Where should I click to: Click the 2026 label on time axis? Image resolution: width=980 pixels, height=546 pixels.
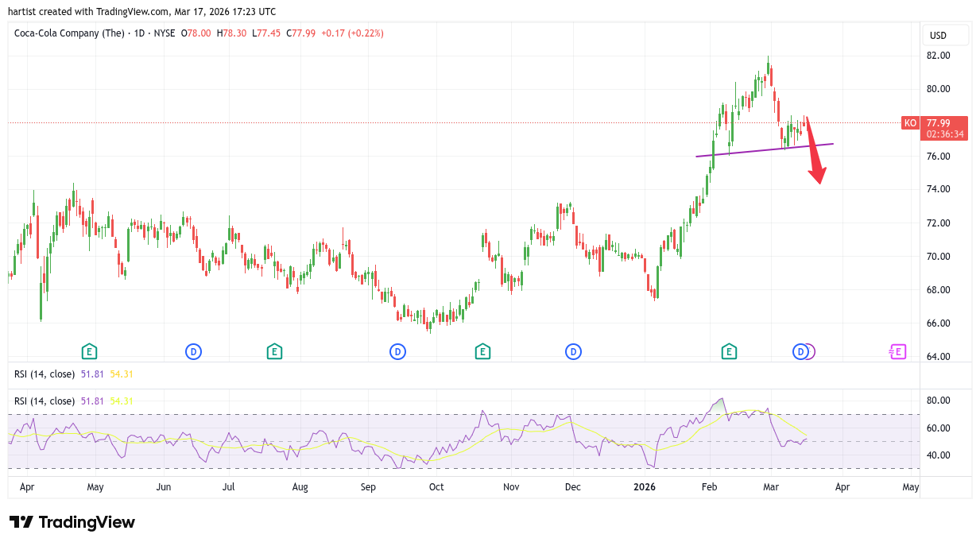(x=645, y=487)
